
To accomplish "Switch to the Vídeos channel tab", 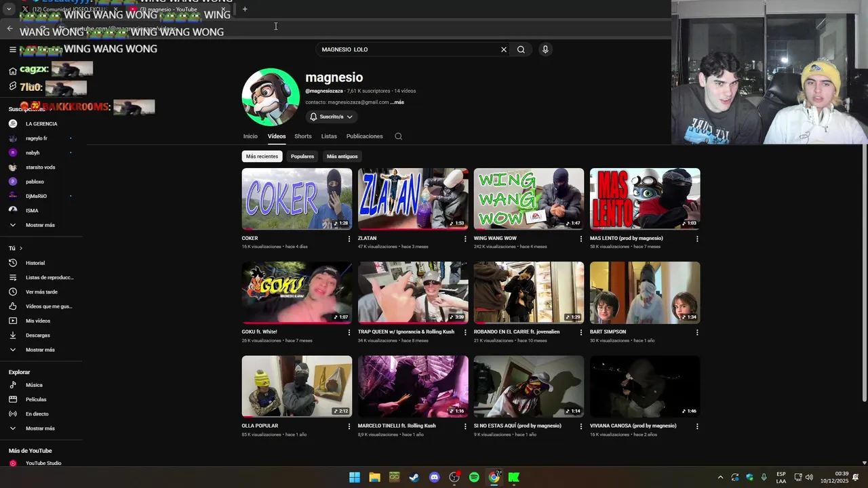I will pos(277,136).
